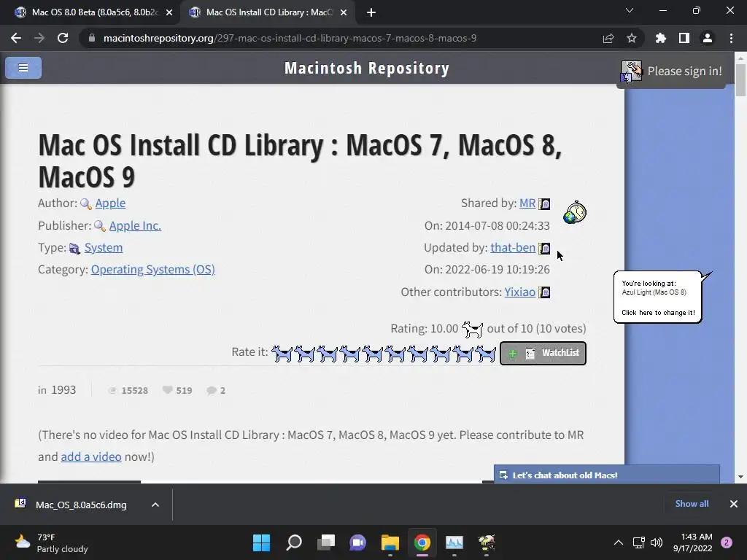Rate it with the first dog icon
Viewport: 747px width, 560px height.
tap(282, 354)
